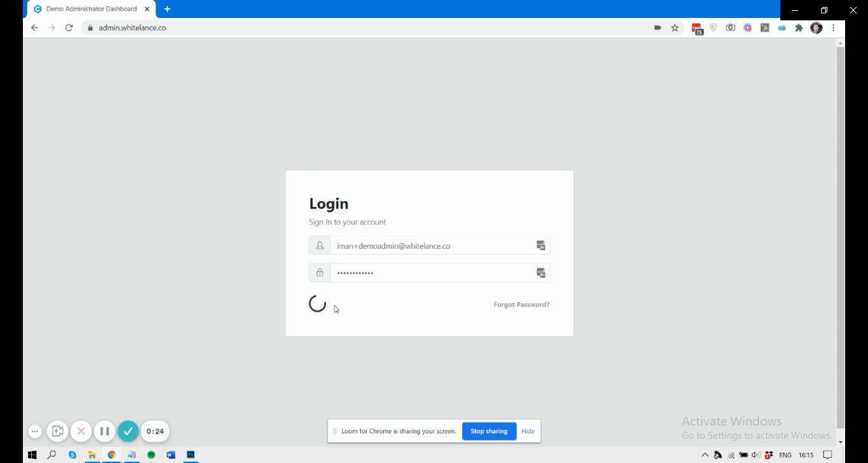Click the page vertical scrollbar

(841, 238)
